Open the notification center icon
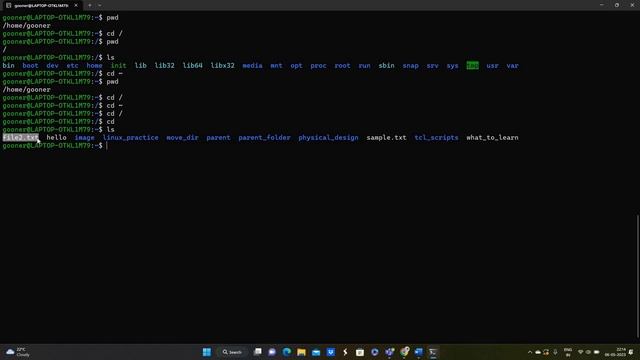Image resolution: width=640 pixels, height=360 pixels. pos(631,352)
